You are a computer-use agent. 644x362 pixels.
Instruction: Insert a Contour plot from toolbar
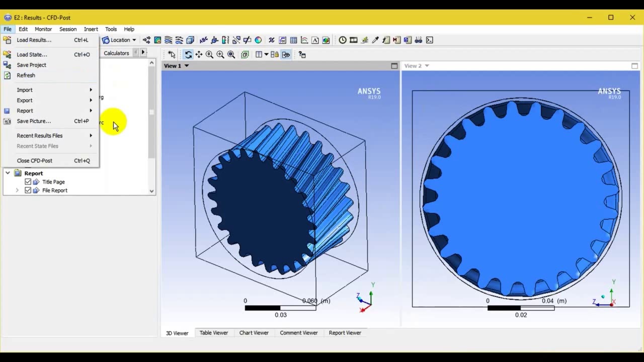[157, 40]
